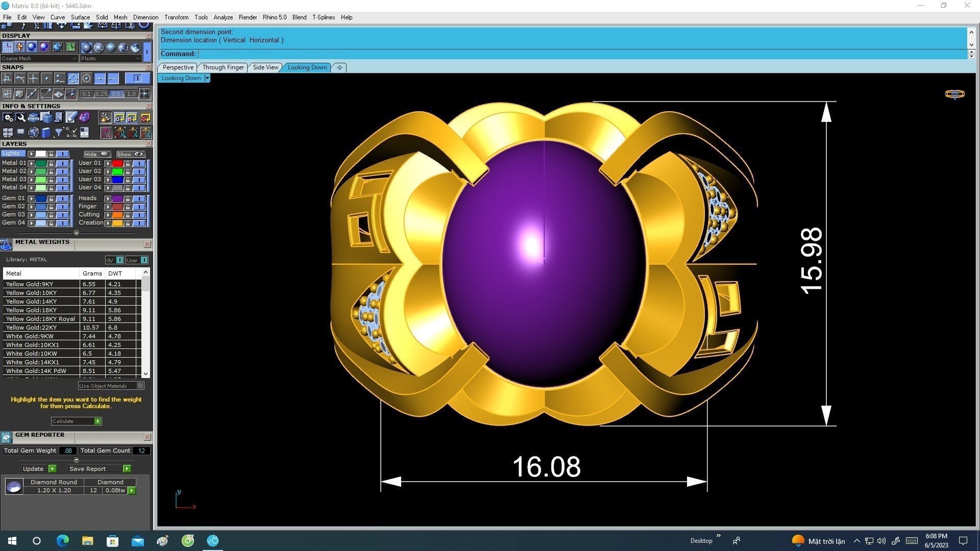
Task: Switch to the Through Finger tab
Action: coord(223,67)
